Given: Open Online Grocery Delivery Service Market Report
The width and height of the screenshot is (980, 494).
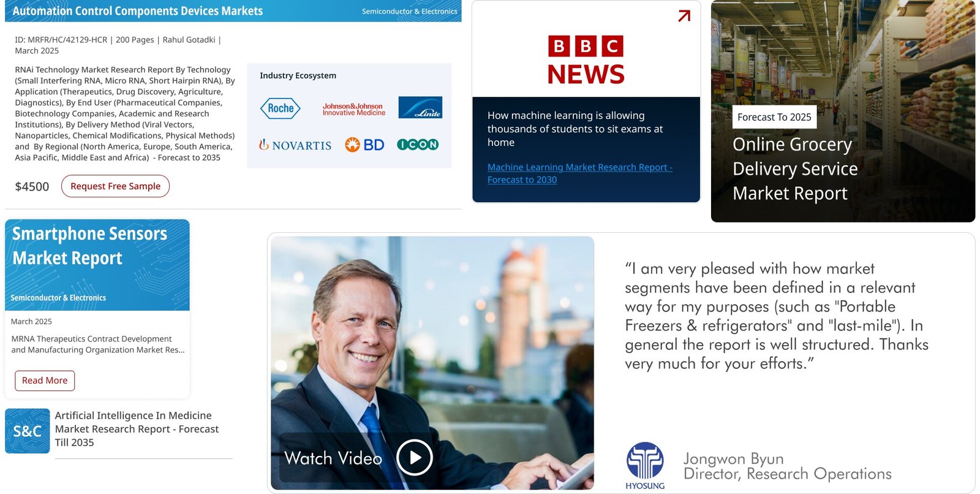Looking at the screenshot, I should [x=794, y=169].
